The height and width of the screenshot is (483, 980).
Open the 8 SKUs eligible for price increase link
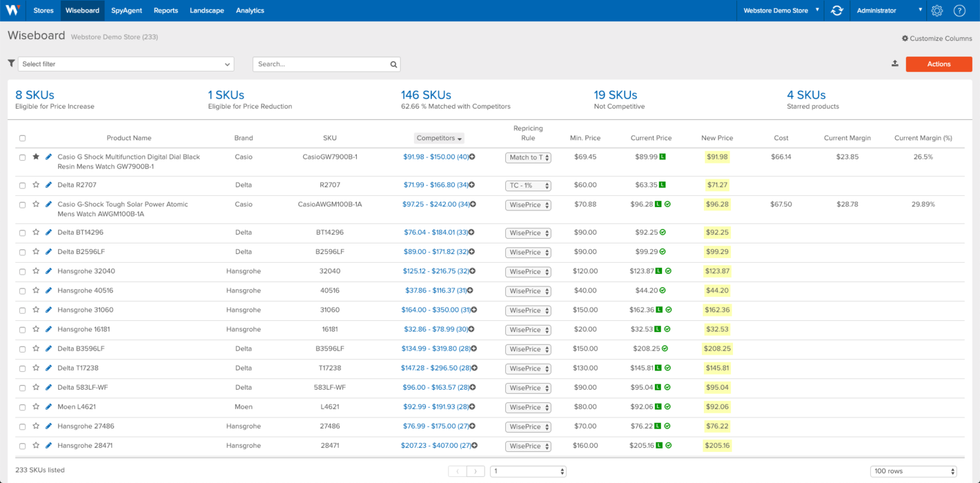click(x=34, y=95)
